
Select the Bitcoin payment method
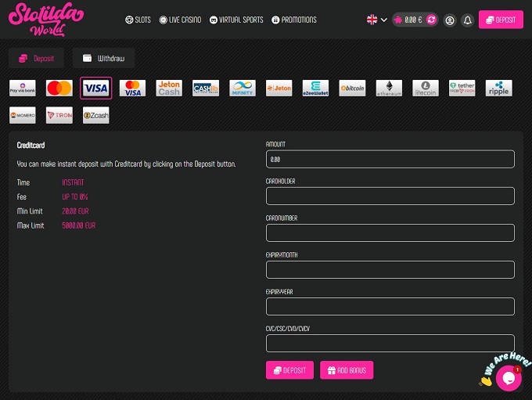point(352,88)
